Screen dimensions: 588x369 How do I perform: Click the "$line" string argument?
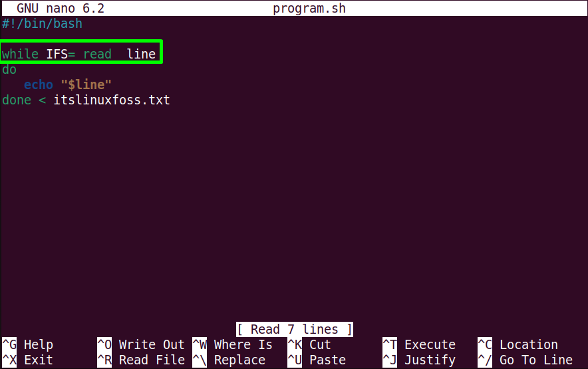[86, 84]
